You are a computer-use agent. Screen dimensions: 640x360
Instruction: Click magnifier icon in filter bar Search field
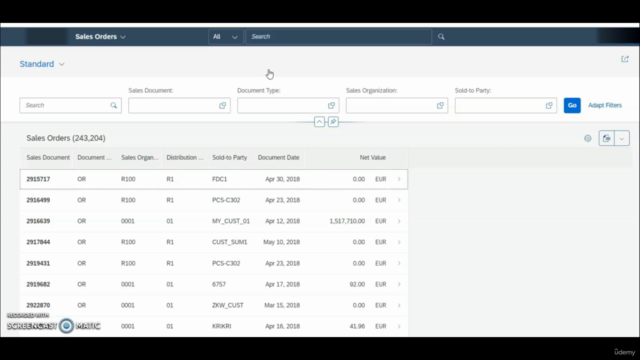(x=113, y=105)
